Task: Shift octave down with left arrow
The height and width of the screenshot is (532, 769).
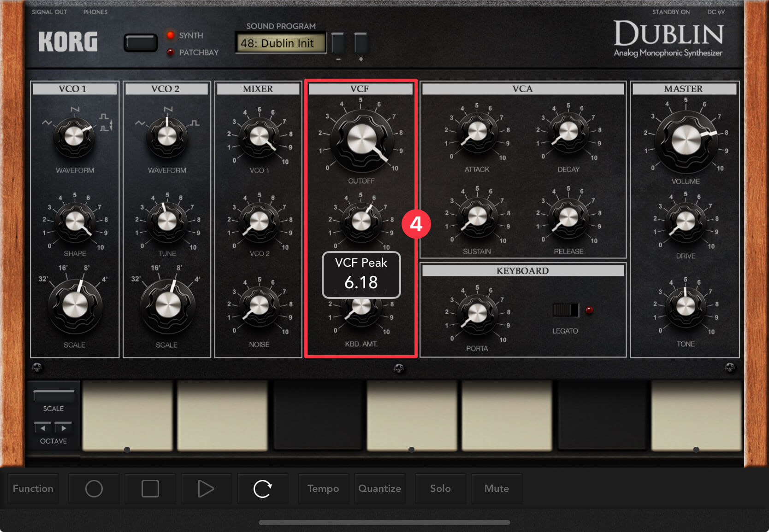Action: [43, 428]
